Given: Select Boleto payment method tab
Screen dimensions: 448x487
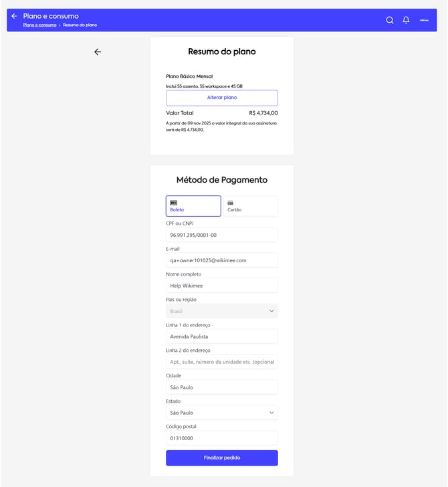Looking at the screenshot, I should (193, 206).
